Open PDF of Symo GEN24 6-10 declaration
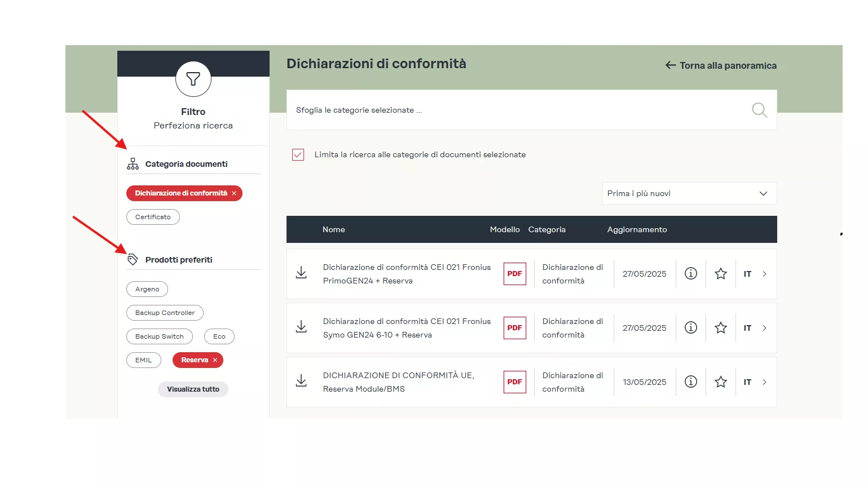Screen dimensions: 868x488 point(514,328)
